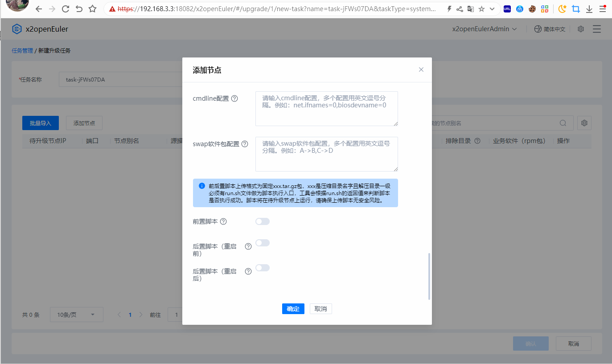The height and width of the screenshot is (364, 612).
Task: Click the 批量导入 button
Action: tap(41, 123)
